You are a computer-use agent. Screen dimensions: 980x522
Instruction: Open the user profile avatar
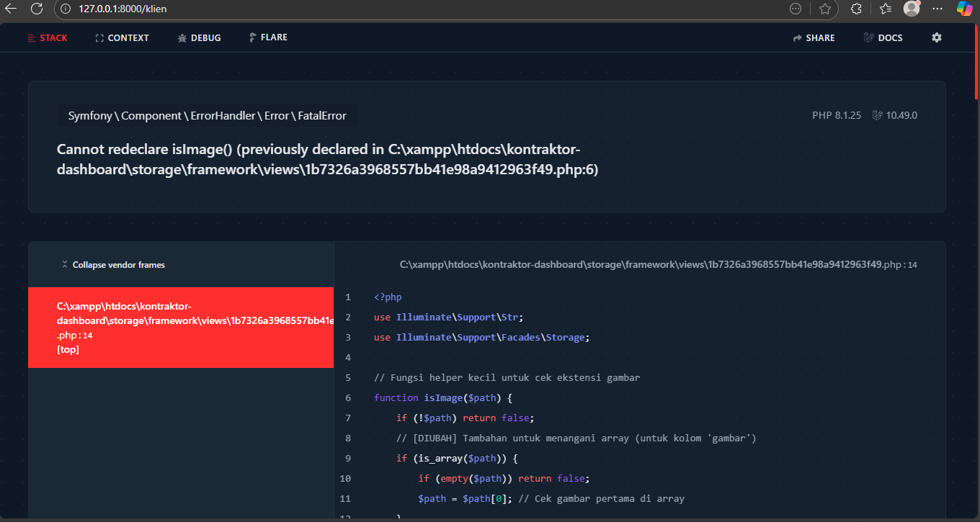tap(912, 9)
